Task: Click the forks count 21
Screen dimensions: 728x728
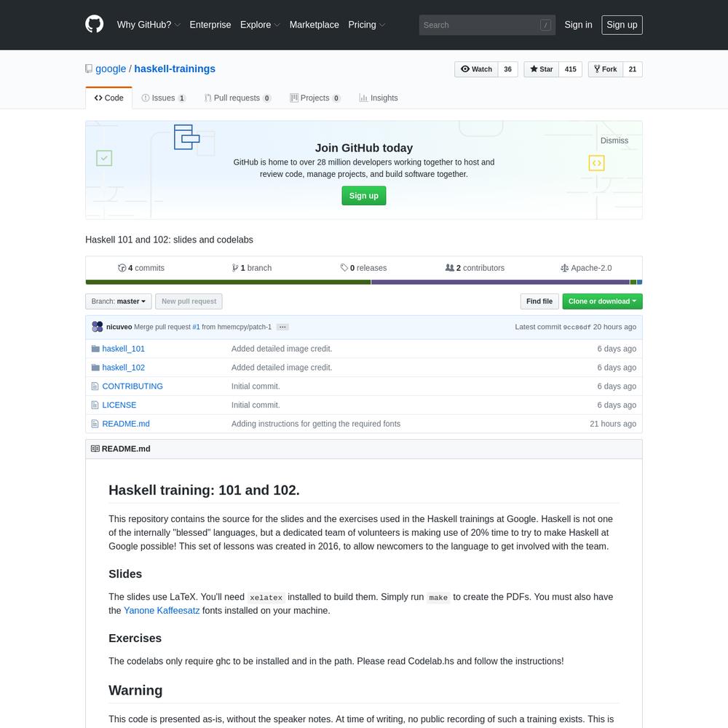Action: 633,69
